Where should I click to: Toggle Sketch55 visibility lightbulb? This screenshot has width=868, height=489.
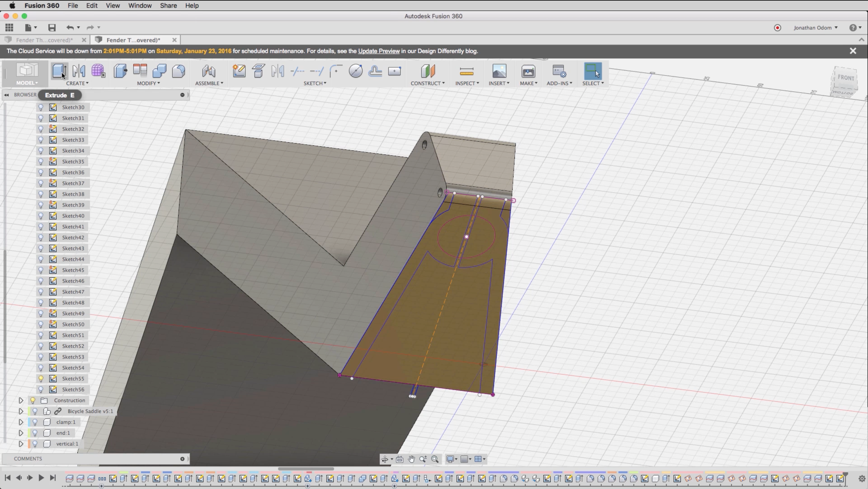click(x=41, y=378)
